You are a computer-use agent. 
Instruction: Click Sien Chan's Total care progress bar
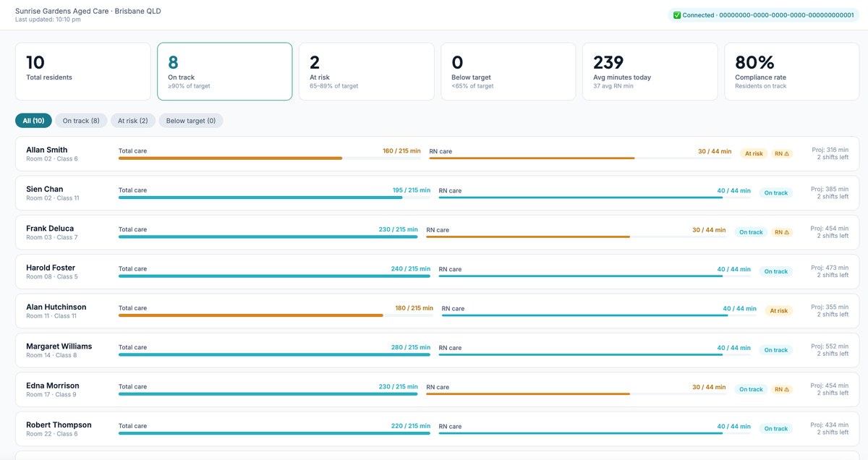tap(274, 197)
